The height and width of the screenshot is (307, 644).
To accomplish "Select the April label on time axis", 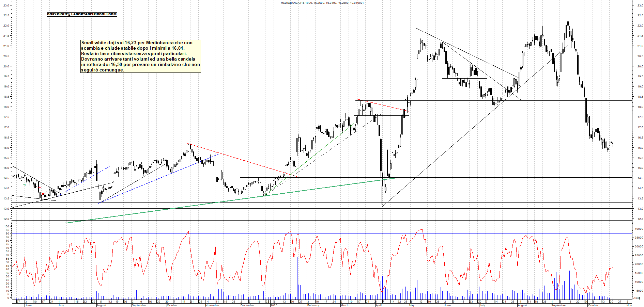I will coord(378,305).
